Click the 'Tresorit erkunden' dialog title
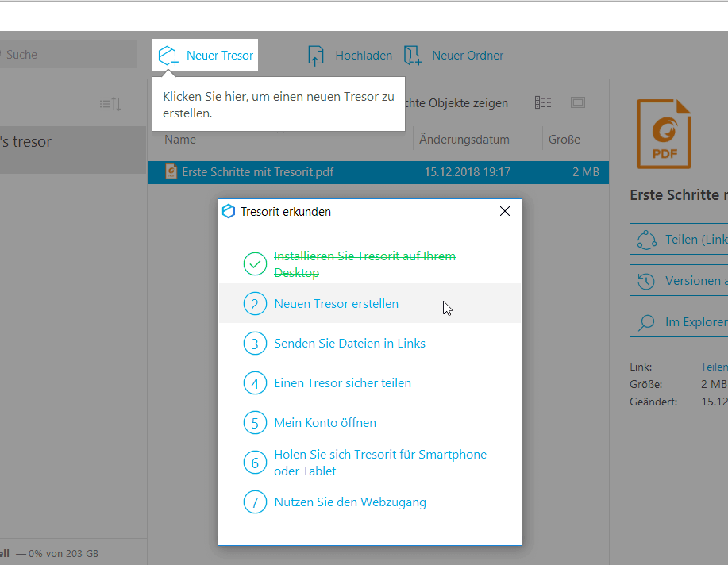 point(286,212)
